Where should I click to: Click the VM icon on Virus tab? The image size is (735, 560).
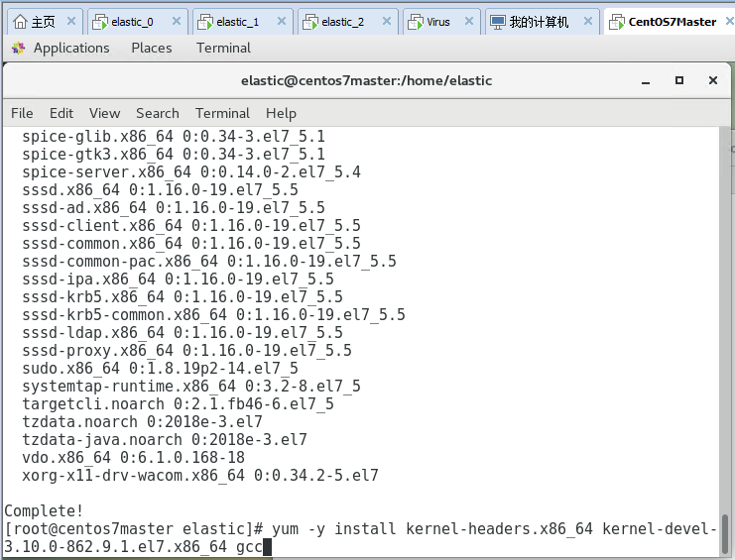click(x=416, y=22)
